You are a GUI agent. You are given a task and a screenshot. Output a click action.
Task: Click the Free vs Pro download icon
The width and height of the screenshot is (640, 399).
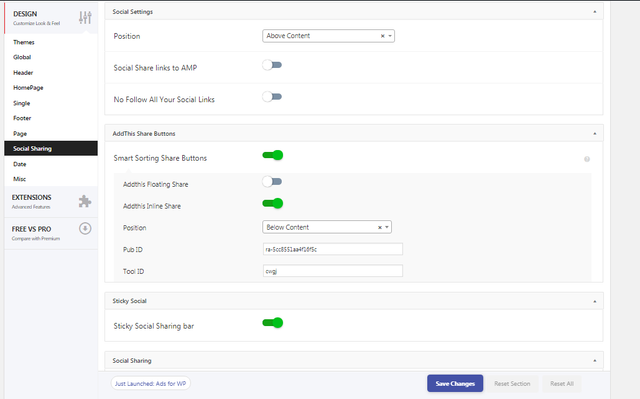pos(85,228)
